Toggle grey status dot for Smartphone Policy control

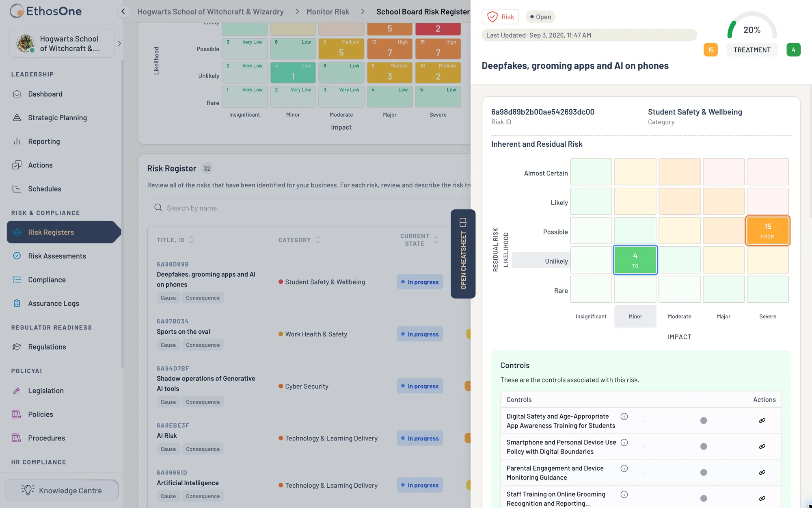(x=704, y=447)
